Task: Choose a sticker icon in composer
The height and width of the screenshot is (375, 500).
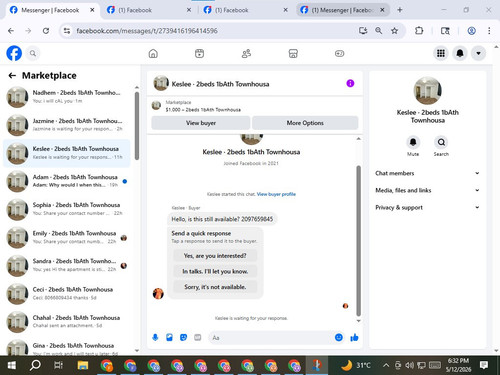Action: click(x=183, y=338)
